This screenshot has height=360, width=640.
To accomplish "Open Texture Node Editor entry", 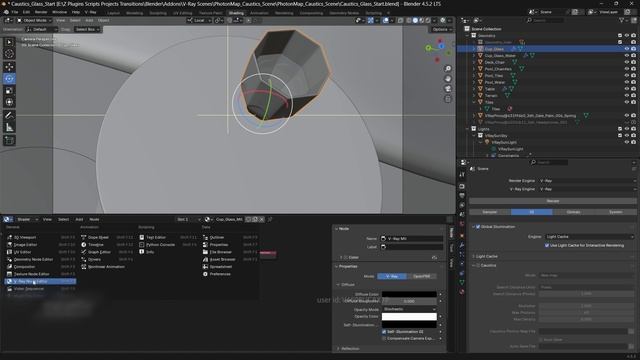I will [x=40, y=274].
